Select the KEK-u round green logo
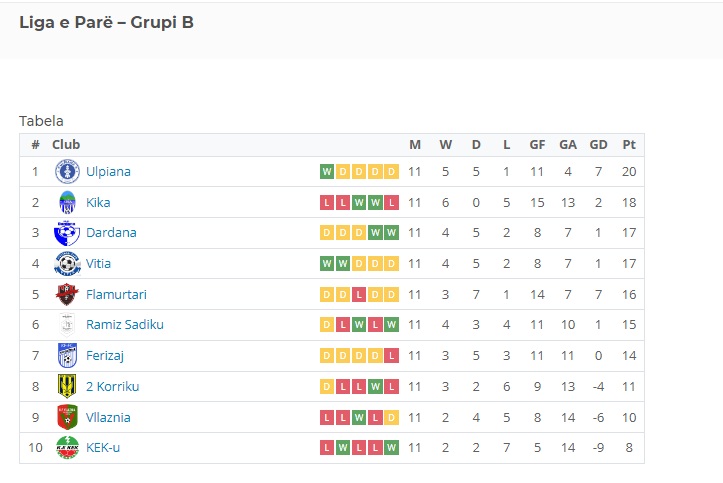The height and width of the screenshot is (483, 723). [67, 448]
